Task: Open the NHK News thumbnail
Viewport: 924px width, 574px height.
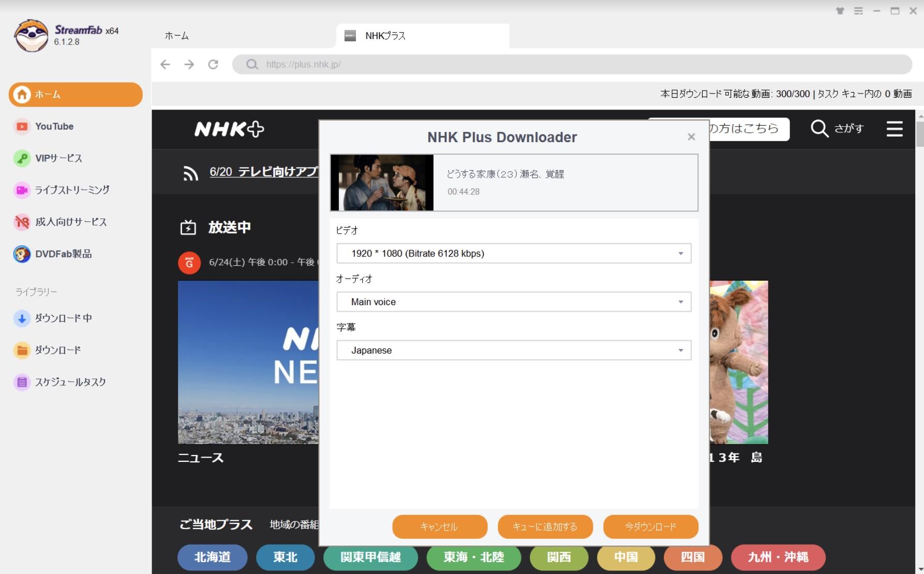Action: click(248, 362)
